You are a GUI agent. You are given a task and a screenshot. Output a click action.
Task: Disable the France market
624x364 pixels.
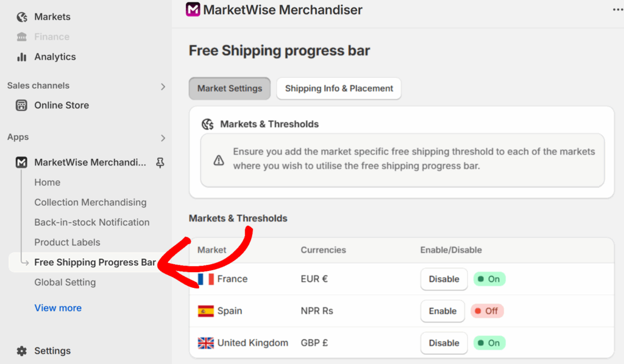click(444, 279)
